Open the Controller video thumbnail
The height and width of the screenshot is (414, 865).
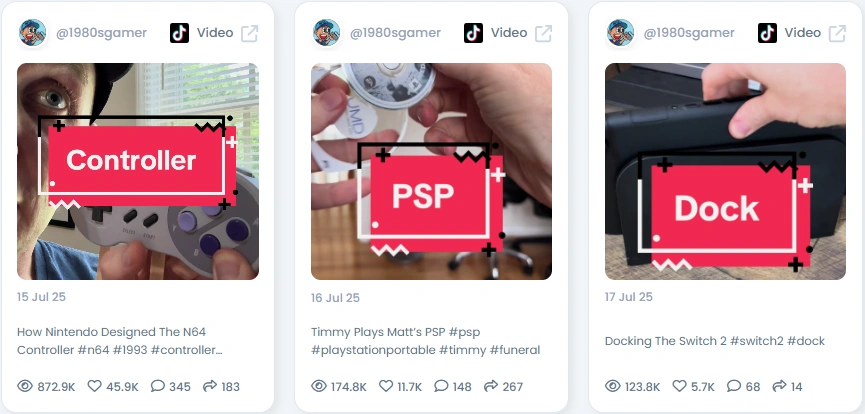pyautogui.click(x=138, y=171)
